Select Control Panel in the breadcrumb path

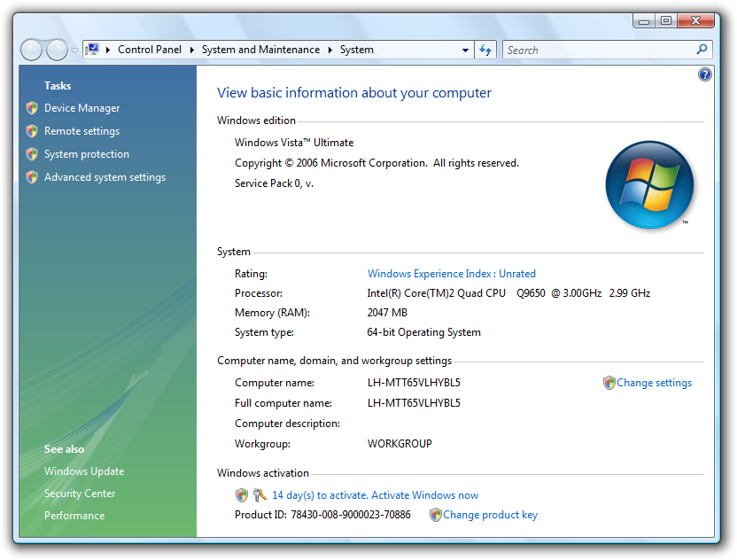[x=150, y=50]
